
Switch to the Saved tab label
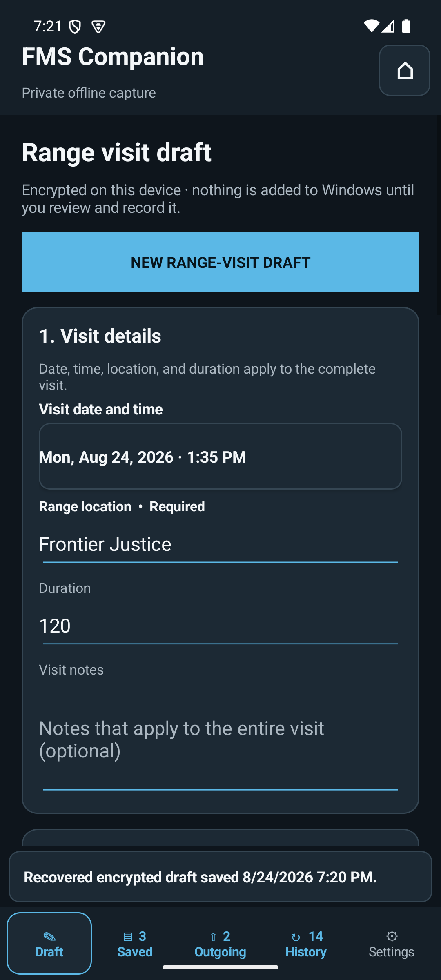click(135, 952)
